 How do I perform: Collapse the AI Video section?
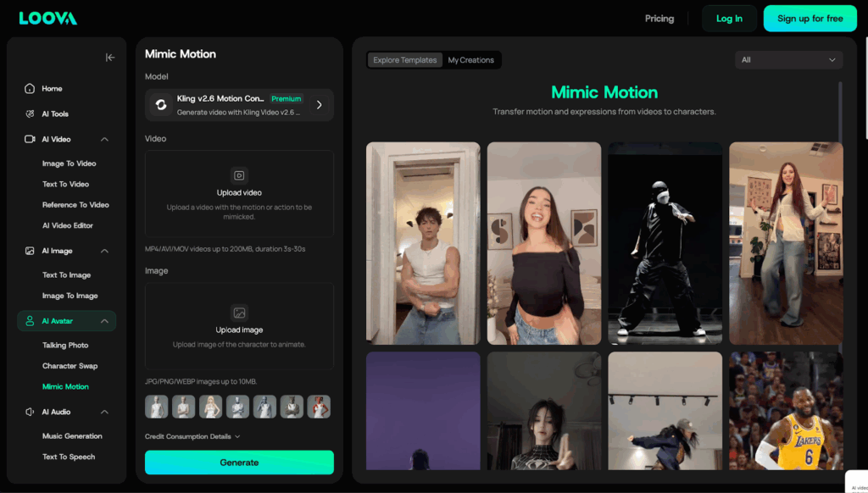tap(104, 139)
